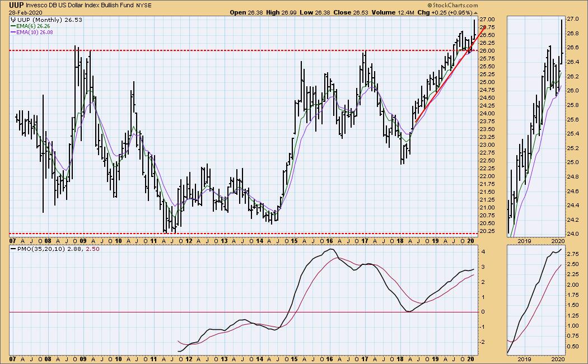This screenshot has width=588, height=364.
Task: Select the red 2.50 signal value in the PMO legend
Action: (x=93, y=249)
